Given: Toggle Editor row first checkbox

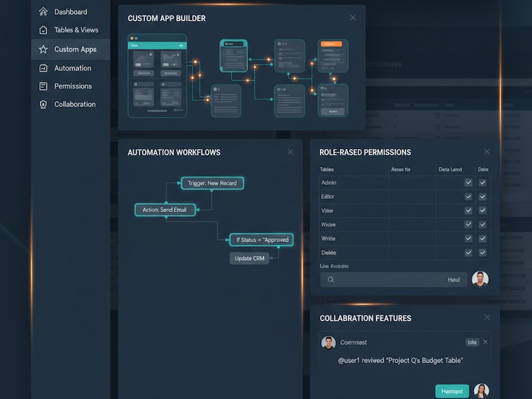Looking at the screenshot, I should click(x=469, y=196).
